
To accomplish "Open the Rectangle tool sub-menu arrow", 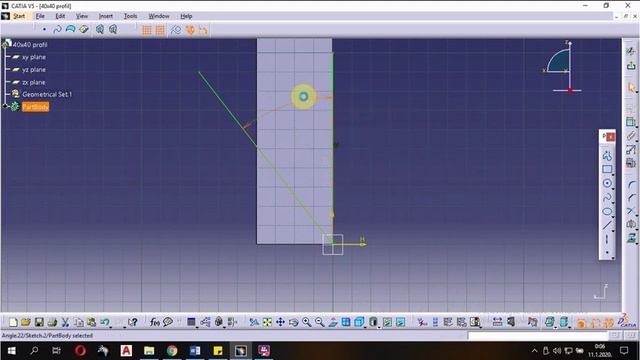I will point(613,175).
